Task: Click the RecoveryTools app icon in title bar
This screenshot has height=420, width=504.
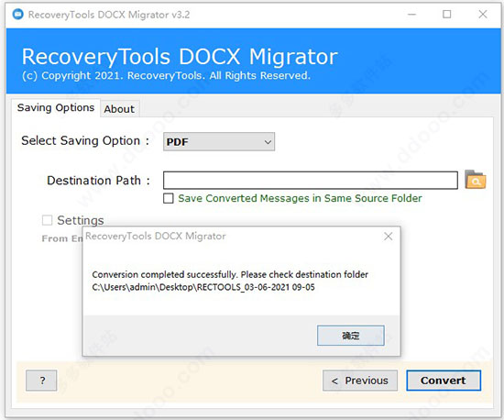Action: pyautogui.click(x=17, y=15)
